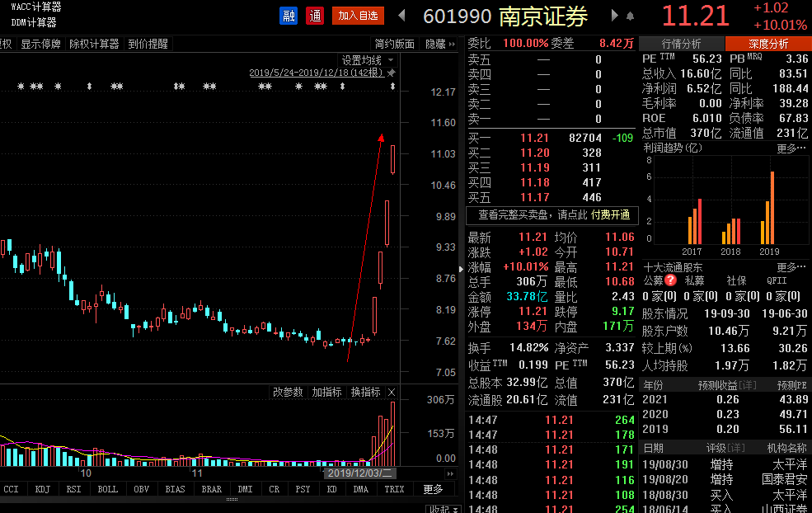Click 股东户数 value 10.46万
812x513 pixels.
(x=729, y=331)
